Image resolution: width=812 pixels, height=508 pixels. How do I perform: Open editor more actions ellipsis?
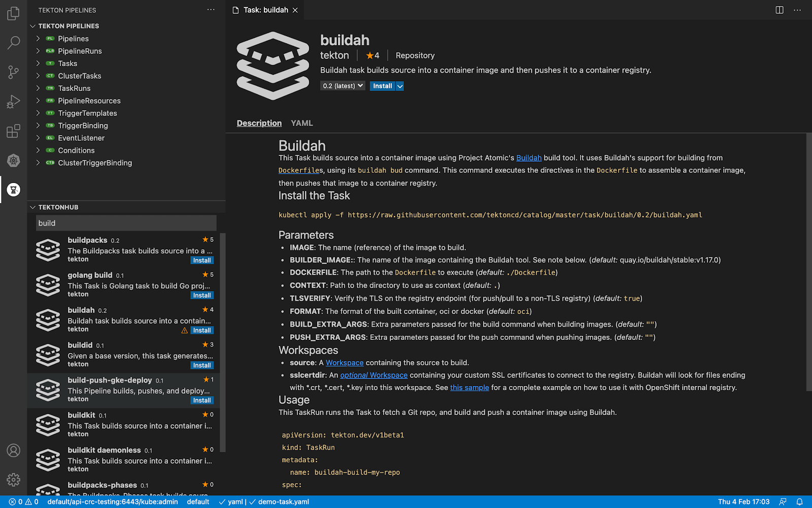[797, 10]
